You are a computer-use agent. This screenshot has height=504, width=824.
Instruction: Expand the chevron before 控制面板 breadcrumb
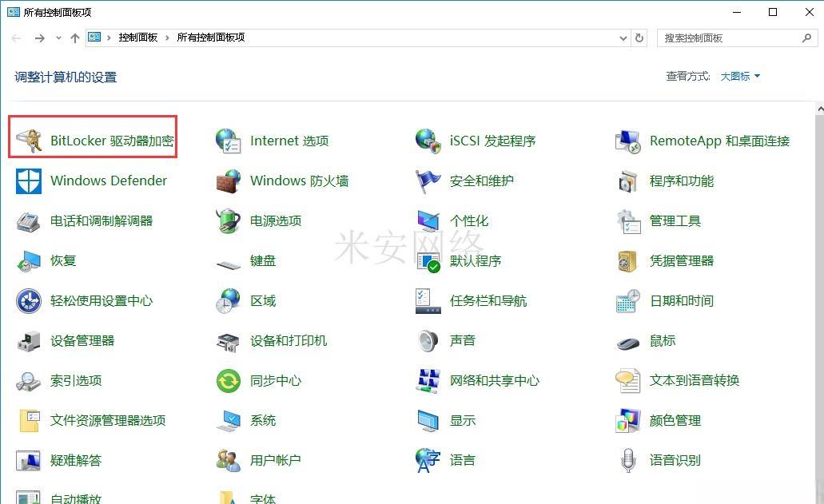[x=109, y=38]
